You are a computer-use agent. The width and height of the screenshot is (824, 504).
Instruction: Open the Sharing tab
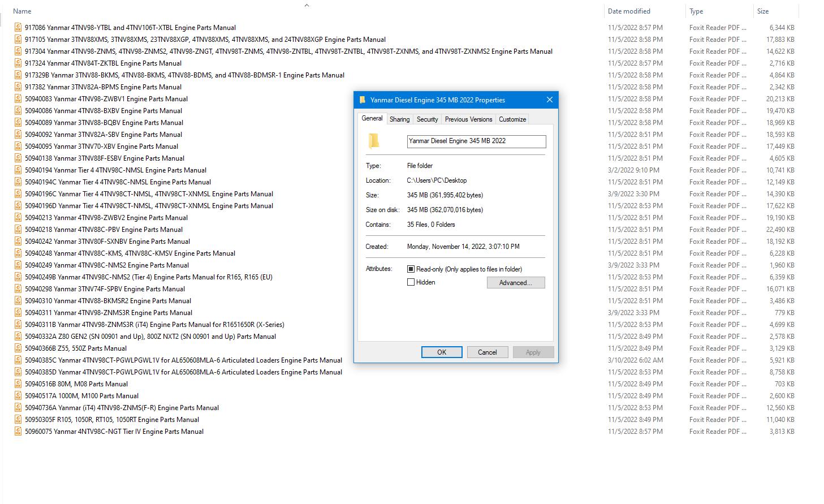(399, 119)
